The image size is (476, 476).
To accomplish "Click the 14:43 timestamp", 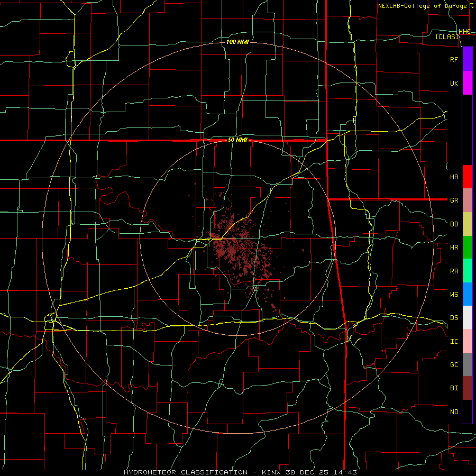I will (346, 472).
